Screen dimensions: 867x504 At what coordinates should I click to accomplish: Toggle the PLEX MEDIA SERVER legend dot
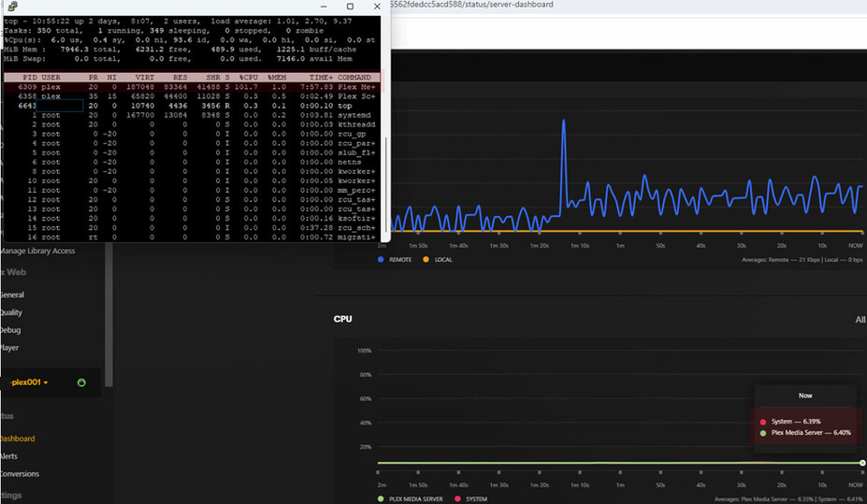click(381, 499)
